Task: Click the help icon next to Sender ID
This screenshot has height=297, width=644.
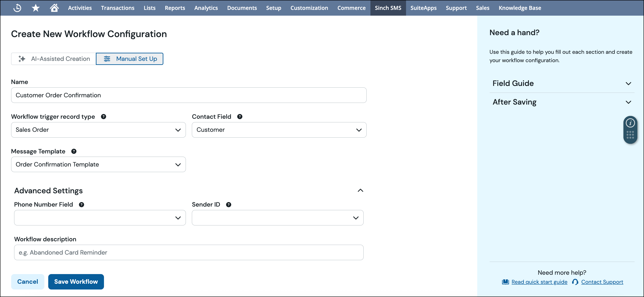Action: (229, 204)
